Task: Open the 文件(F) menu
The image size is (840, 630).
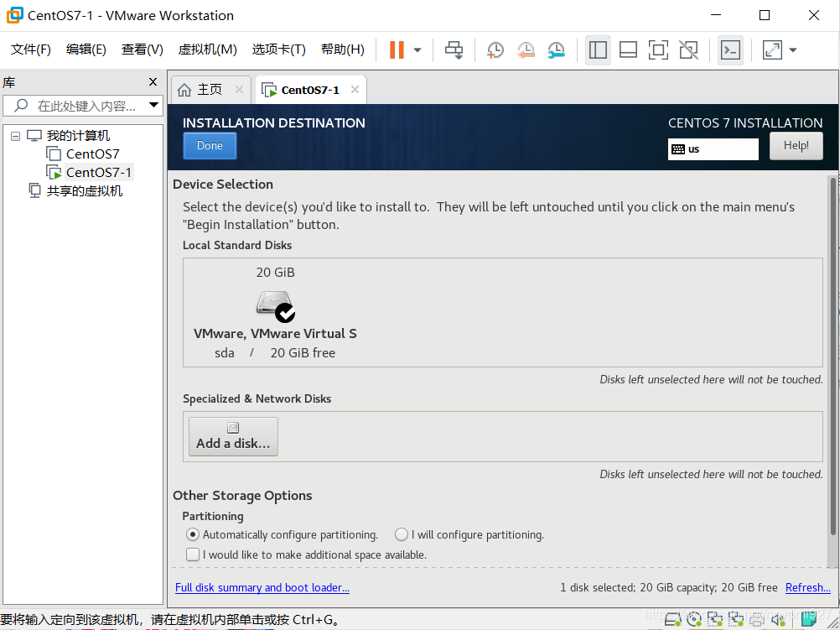Action: pyautogui.click(x=30, y=49)
